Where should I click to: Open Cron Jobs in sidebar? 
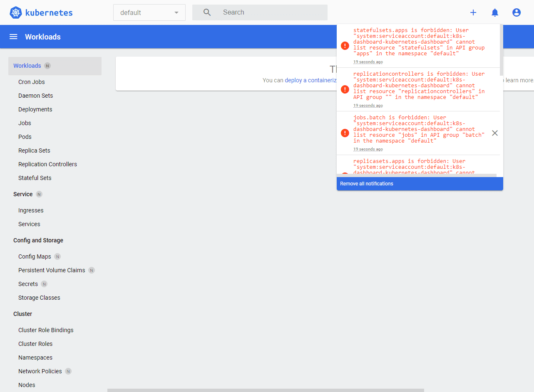tap(32, 82)
